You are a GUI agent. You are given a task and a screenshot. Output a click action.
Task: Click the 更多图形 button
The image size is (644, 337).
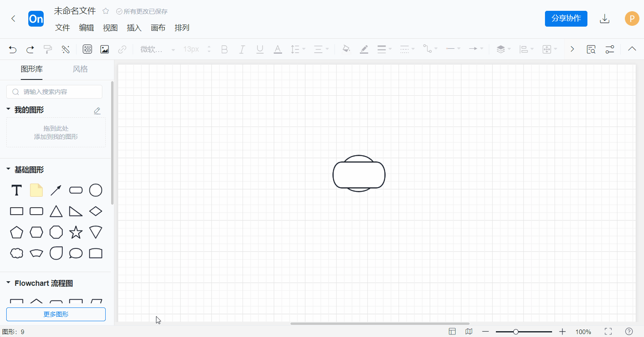tap(56, 314)
